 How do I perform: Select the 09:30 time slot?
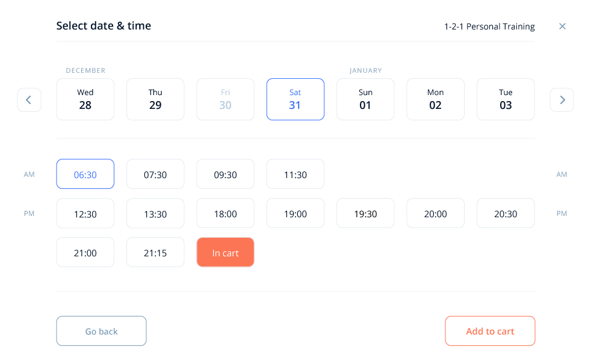click(225, 174)
